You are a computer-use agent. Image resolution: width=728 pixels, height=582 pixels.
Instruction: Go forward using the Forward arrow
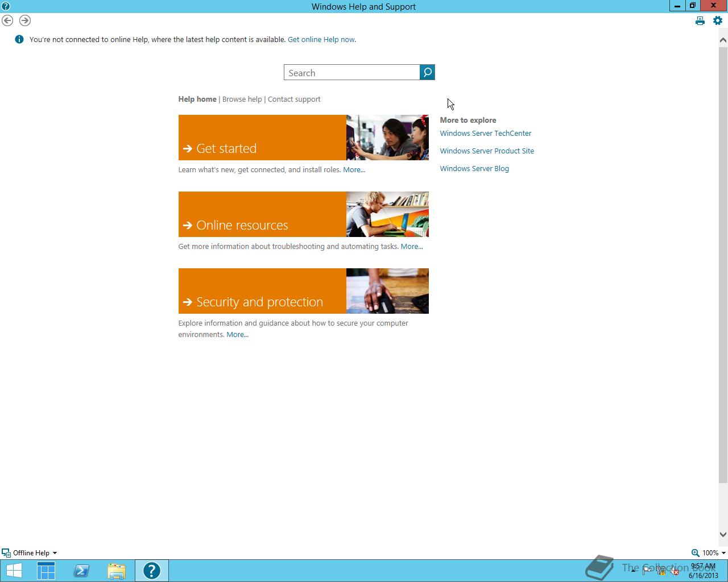pyautogui.click(x=25, y=20)
